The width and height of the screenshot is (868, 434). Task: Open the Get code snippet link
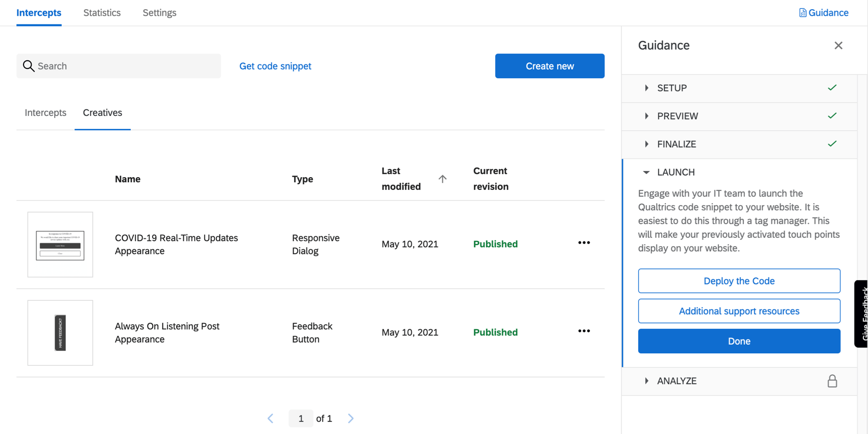pyautogui.click(x=275, y=66)
